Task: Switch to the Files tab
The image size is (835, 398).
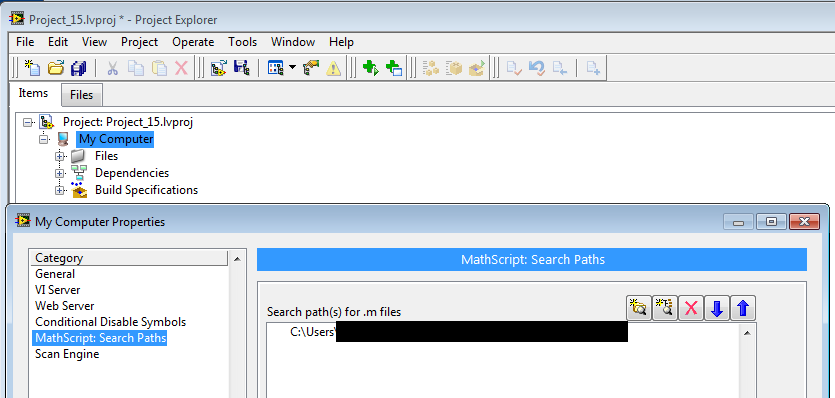Action: (x=81, y=95)
